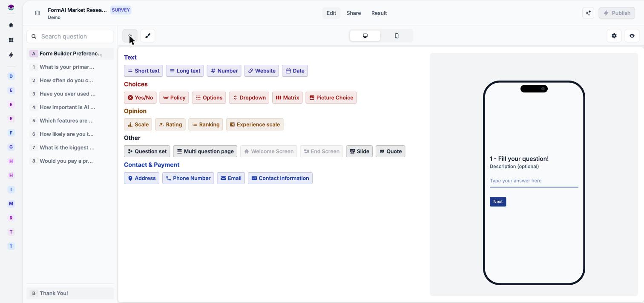644x303 pixels.
Task: Open the Result tab
Action: [379, 13]
